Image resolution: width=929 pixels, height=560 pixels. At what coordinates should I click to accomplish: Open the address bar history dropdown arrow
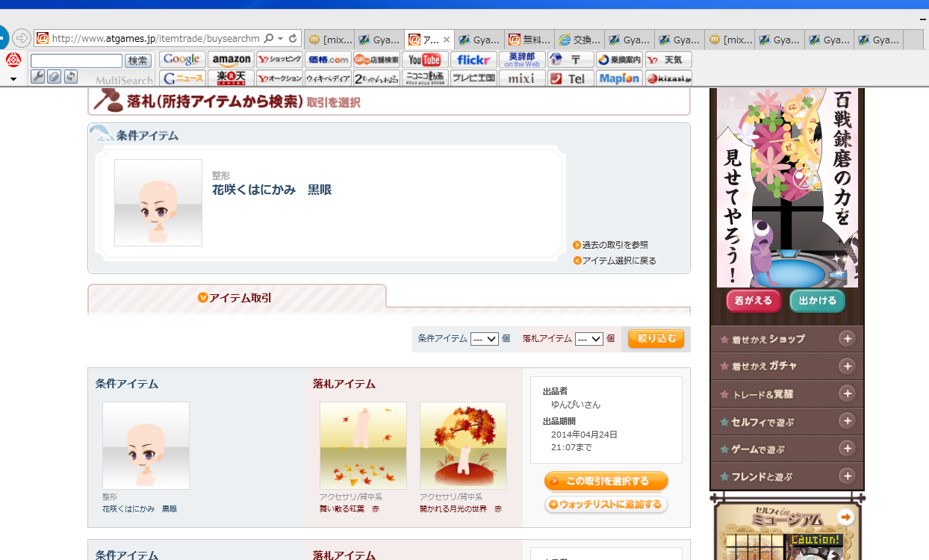tap(281, 38)
